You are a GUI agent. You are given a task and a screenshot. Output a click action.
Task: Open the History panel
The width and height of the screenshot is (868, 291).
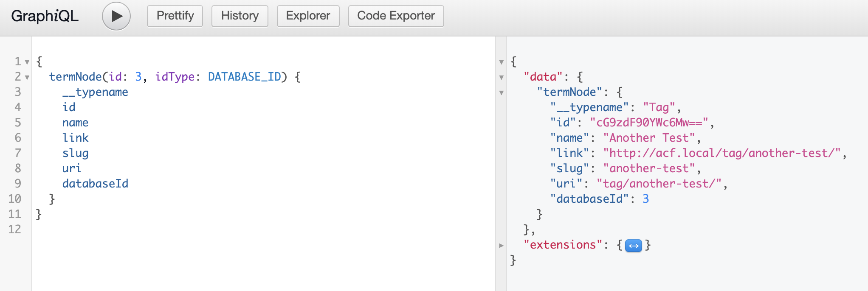coord(240,16)
